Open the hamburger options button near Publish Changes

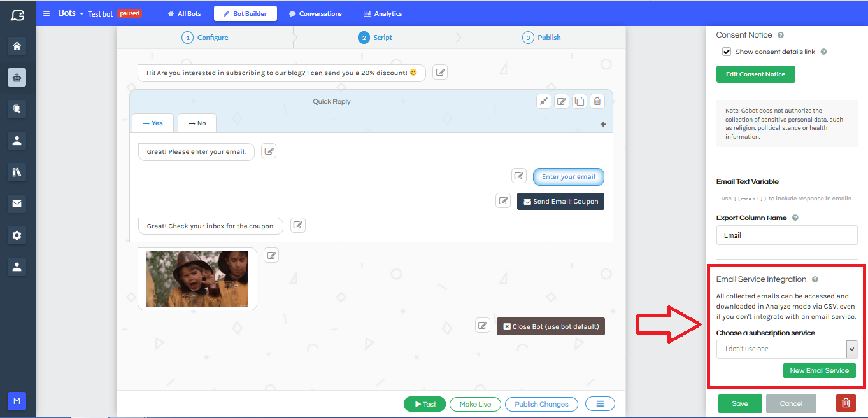[x=600, y=404]
